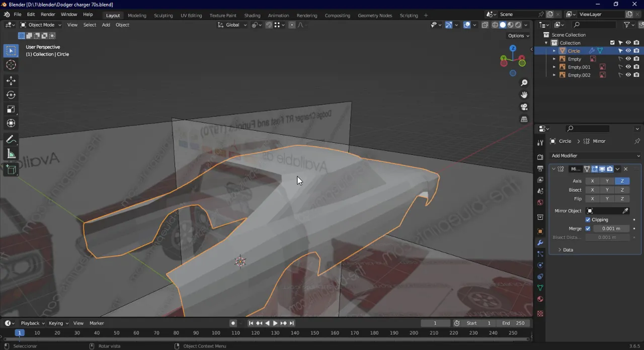This screenshot has width=644, height=350.
Task: Click the pan view hand icon
Action: 524,95
